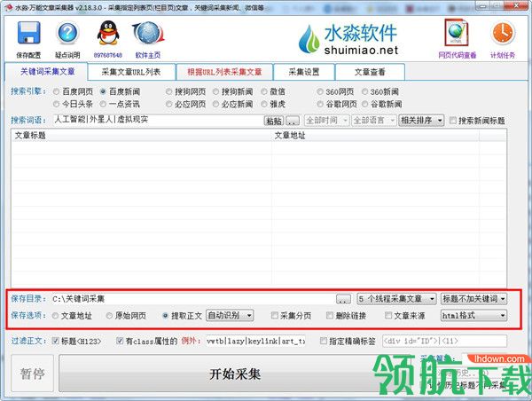
Task: Click the 暂停 pause button
Action: [32, 373]
